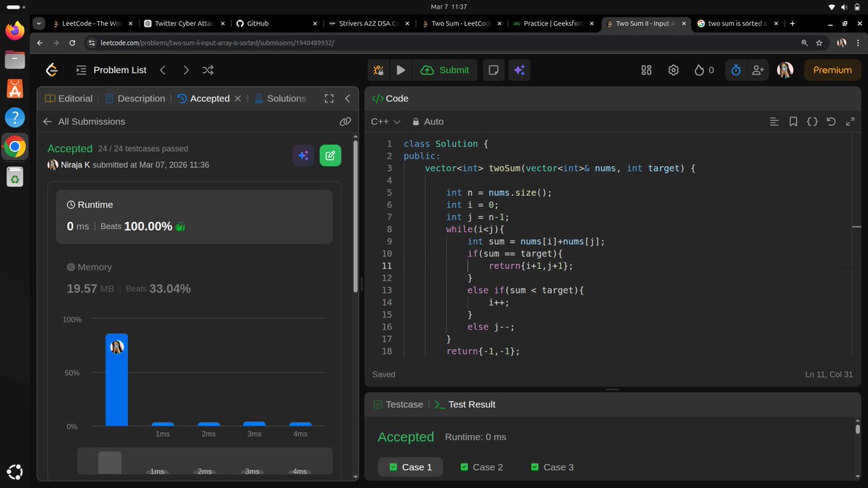Run the code with the play button
Screen dimensions: 868x488
(x=400, y=70)
